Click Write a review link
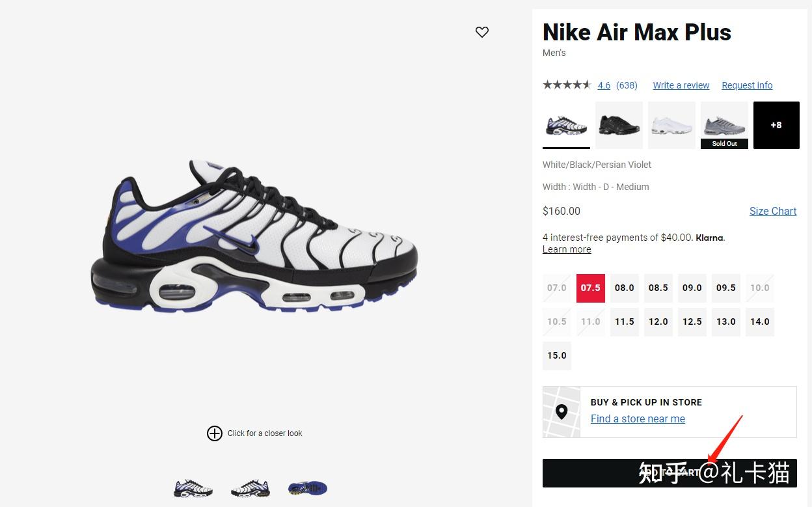Viewport: 812px width, 507px height. (681, 85)
